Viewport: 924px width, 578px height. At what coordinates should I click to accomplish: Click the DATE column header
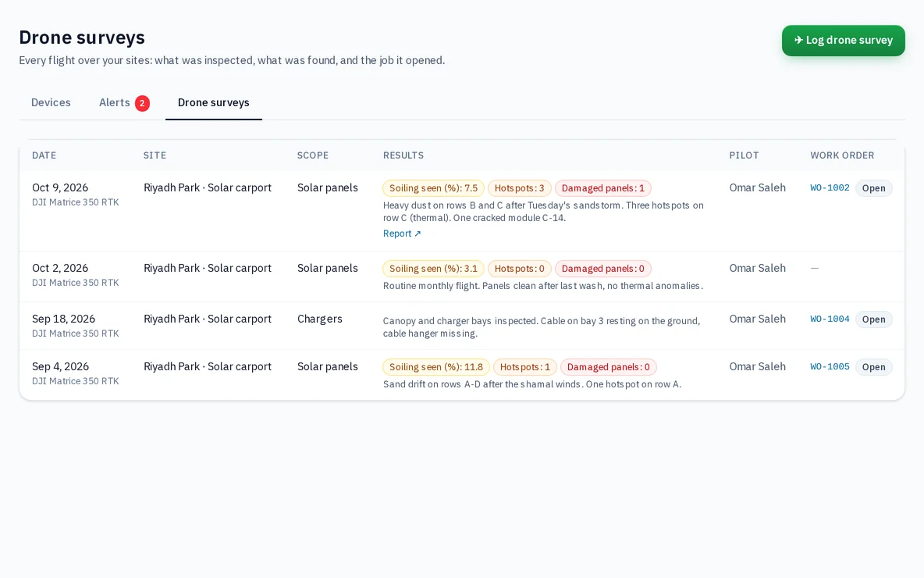pyautogui.click(x=44, y=155)
